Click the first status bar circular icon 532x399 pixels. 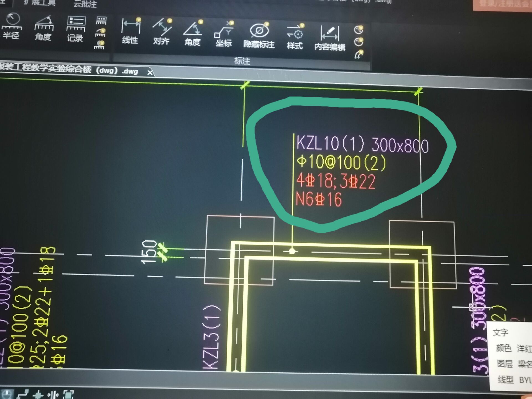coord(7,394)
